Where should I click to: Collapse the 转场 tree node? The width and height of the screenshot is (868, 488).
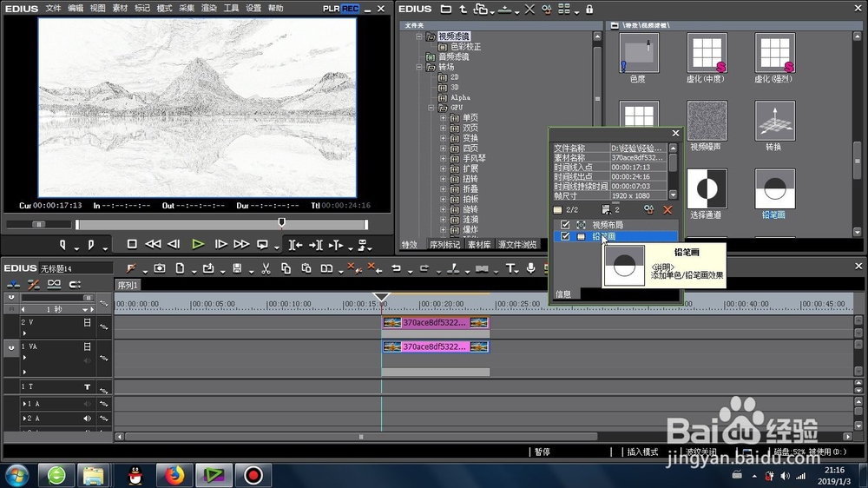(419, 67)
